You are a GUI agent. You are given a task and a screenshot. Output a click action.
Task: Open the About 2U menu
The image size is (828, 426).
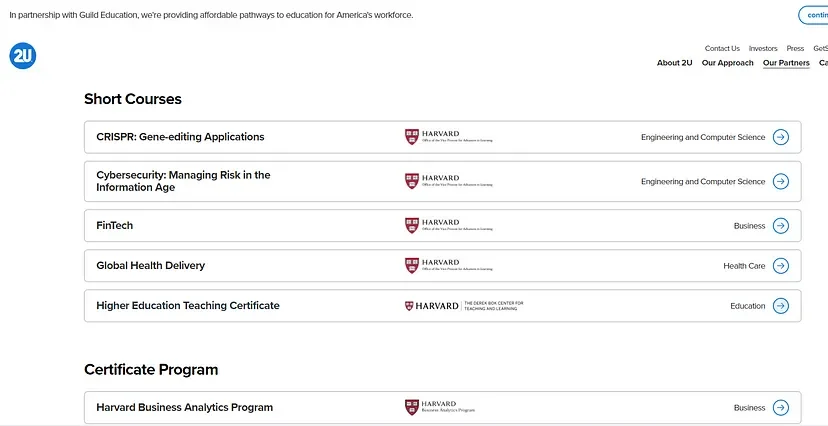[x=674, y=63]
